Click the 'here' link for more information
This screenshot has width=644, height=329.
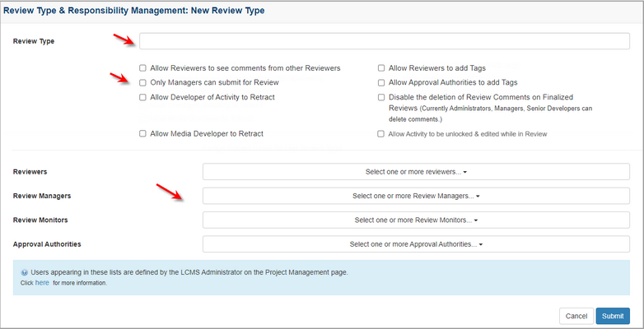coord(42,283)
